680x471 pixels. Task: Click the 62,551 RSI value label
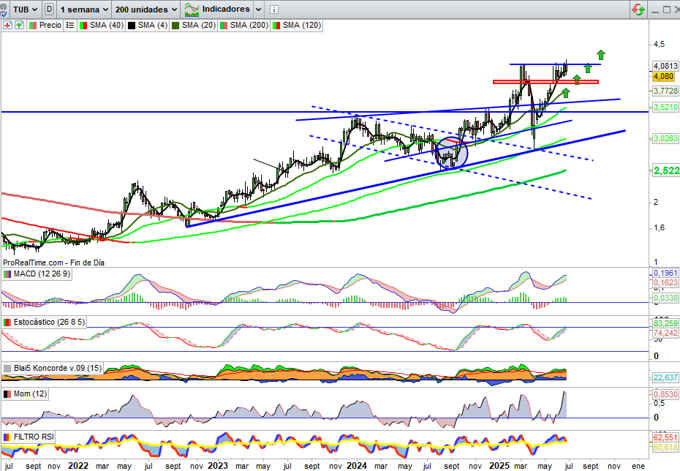tap(665, 437)
